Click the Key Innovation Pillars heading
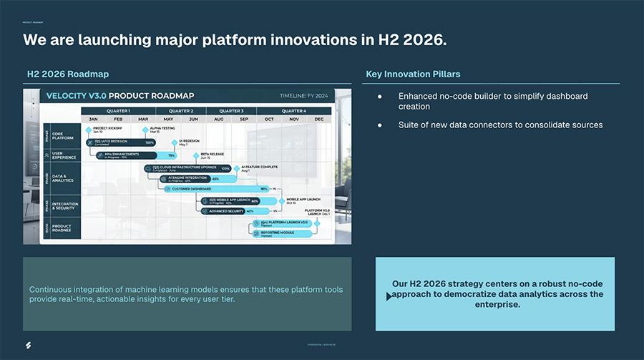The height and width of the screenshot is (360, 644). [x=413, y=74]
